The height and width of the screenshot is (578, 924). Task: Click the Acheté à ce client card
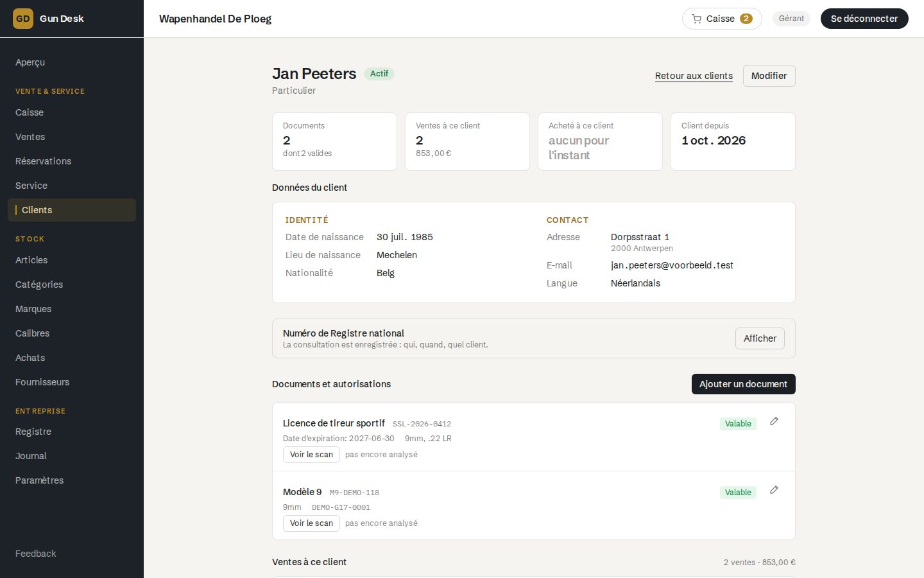(x=600, y=141)
